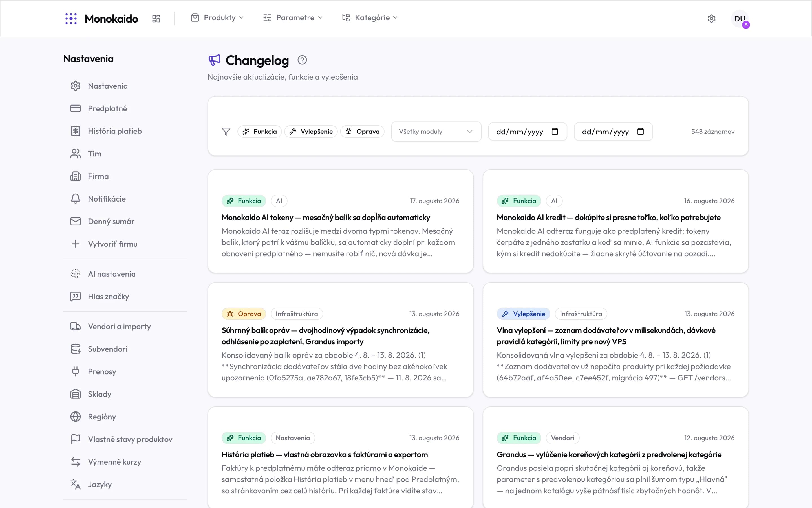Click the date "17. augusta 2026"
The image size is (812, 508).
434,201
